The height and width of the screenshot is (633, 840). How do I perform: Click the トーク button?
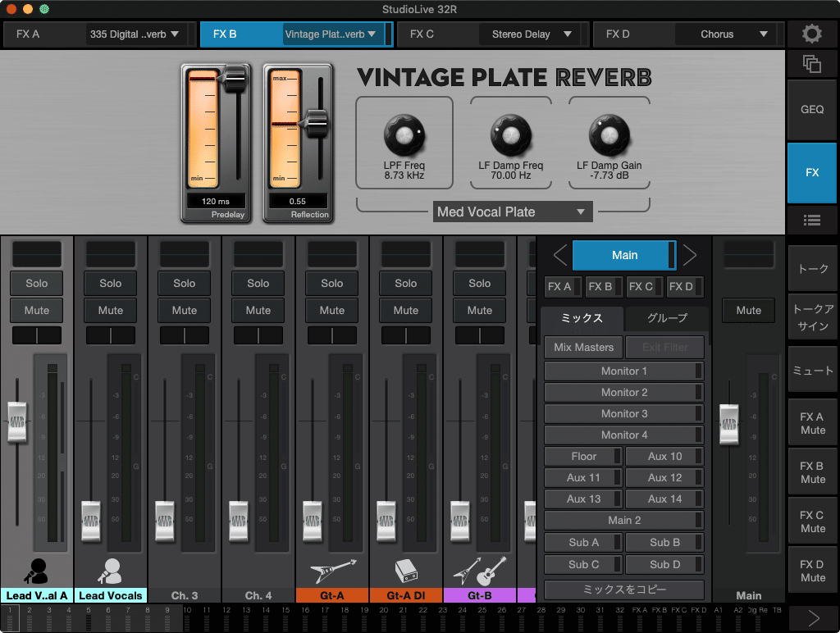point(812,269)
